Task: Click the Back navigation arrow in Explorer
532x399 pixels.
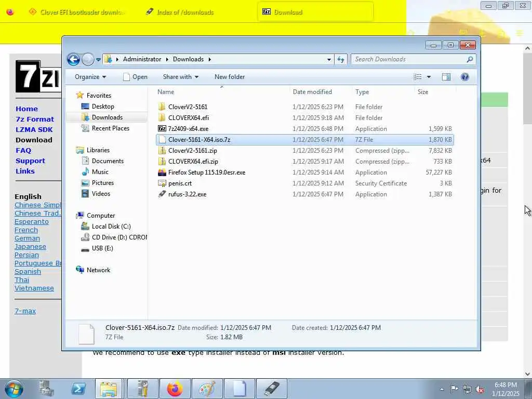Action: point(73,59)
